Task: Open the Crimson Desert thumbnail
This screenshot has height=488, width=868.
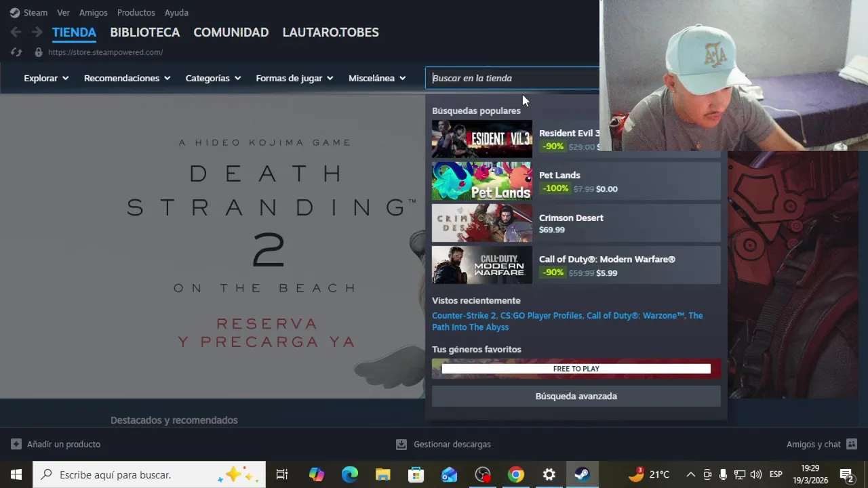Action: click(481, 223)
